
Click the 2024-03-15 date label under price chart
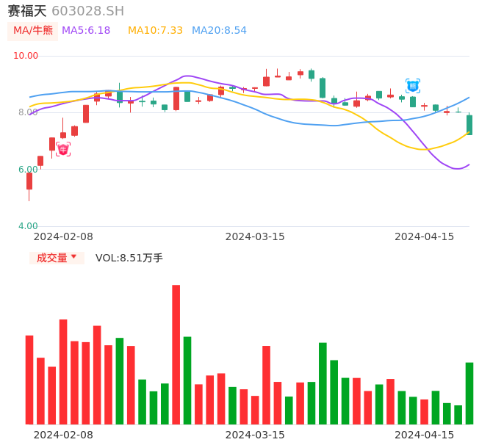click(x=255, y=236)
